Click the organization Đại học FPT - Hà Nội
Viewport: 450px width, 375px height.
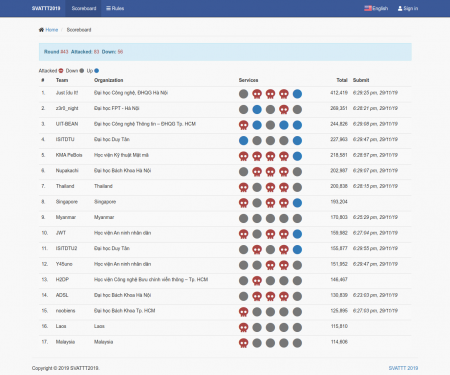[117, 108]
